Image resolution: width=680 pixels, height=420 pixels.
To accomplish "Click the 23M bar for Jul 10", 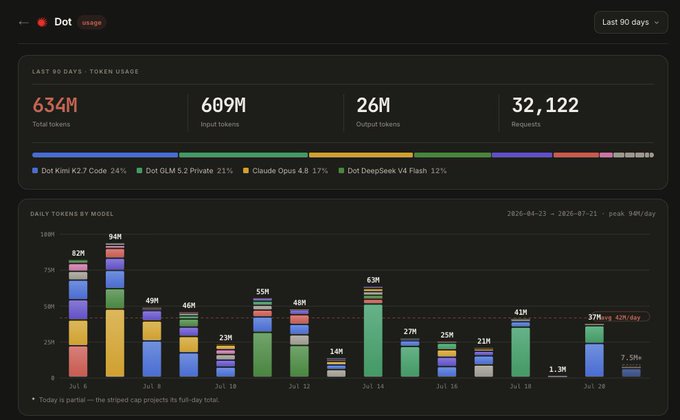I will [226, 361].
